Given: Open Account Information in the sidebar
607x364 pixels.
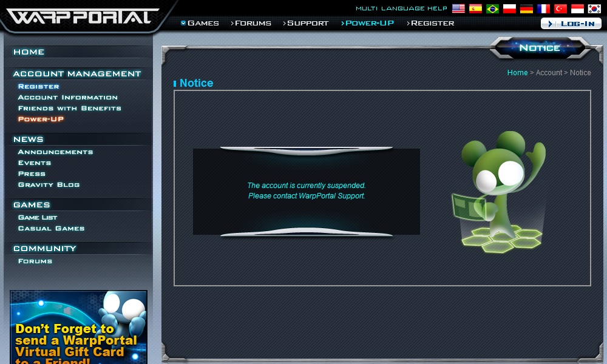Looking at the screenshot, I should [68, 98].
